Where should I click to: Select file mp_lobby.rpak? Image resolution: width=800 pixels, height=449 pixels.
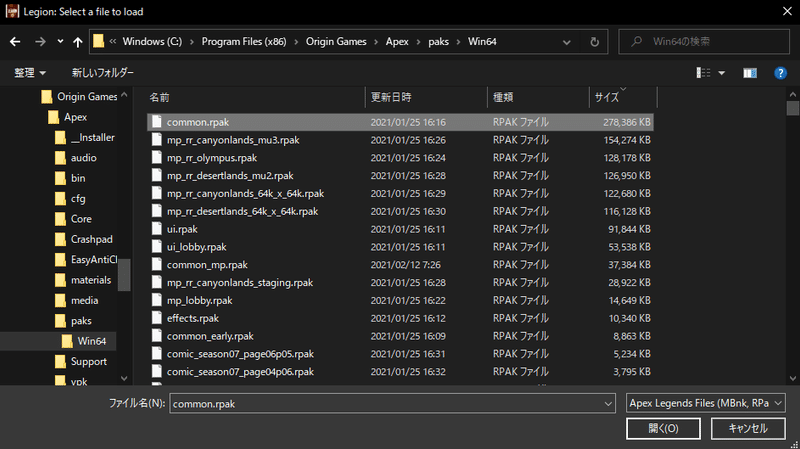(x=401, y=301)
